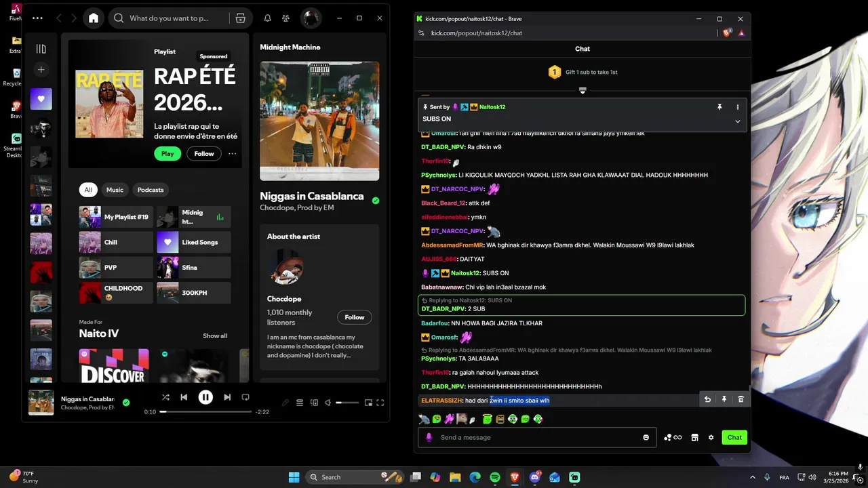Open Liked Songs tile
Image resolution: width=868 pixels, height=488 pixels.
(194, 242)
